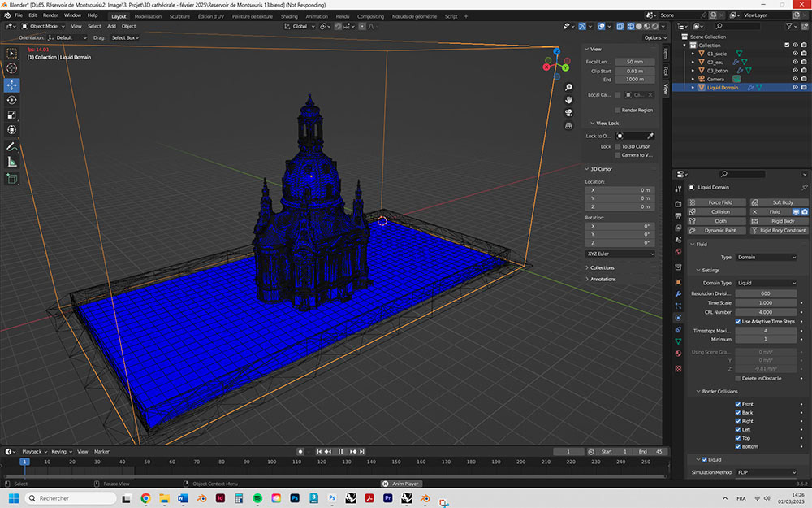Open the Texture checker properties tab
The width and height of the screenshot is (812, 508).
pyautogui.click(x=678, y=368)
